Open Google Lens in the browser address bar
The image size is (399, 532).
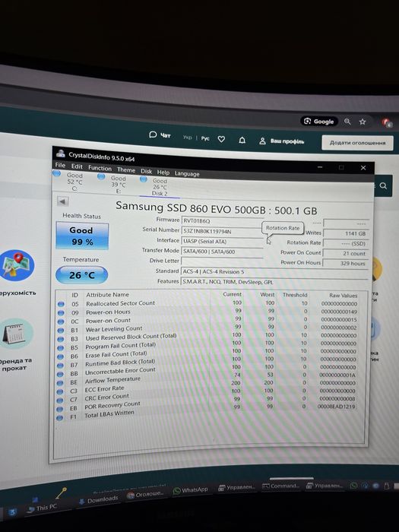tap(319, 122)
